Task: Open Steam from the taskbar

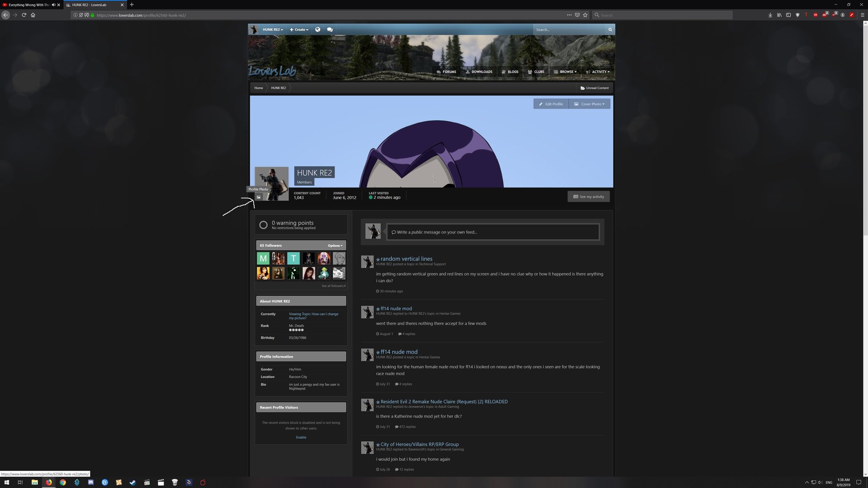Action: (x=132, y=482)
